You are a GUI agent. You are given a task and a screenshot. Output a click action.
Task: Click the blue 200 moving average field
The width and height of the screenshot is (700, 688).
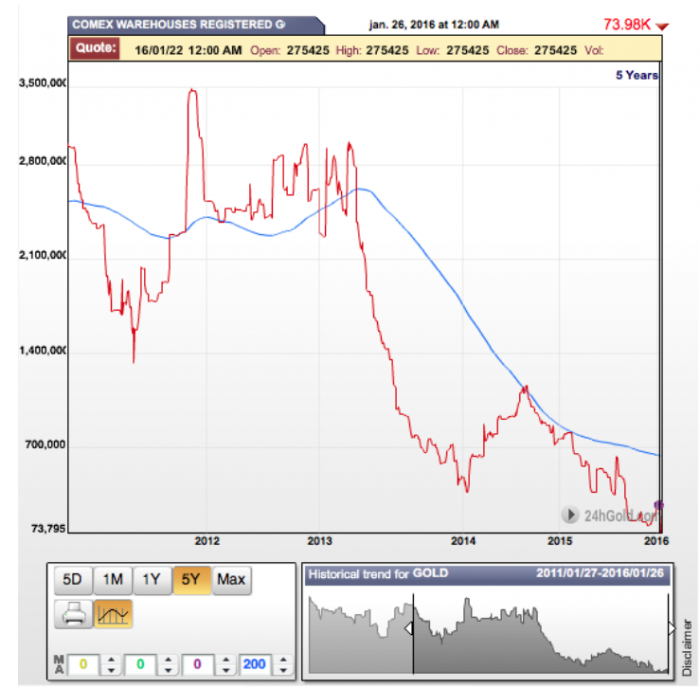[x=256, y=663]
